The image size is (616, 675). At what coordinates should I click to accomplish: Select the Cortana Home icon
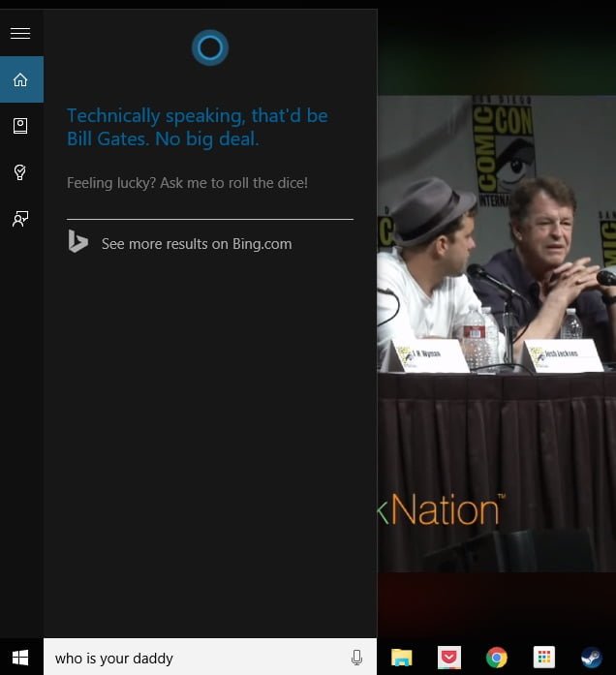click(x=20, y=79)
